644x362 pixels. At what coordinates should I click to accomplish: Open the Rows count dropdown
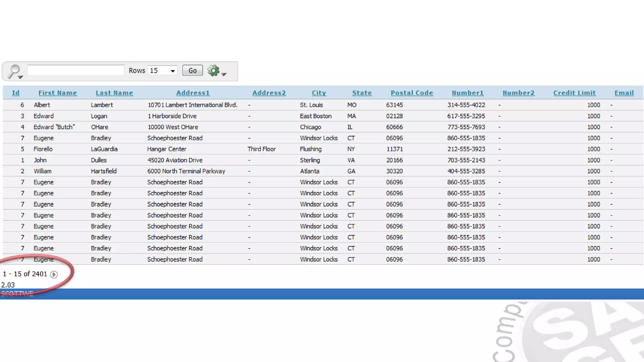(x=162, y=71)
